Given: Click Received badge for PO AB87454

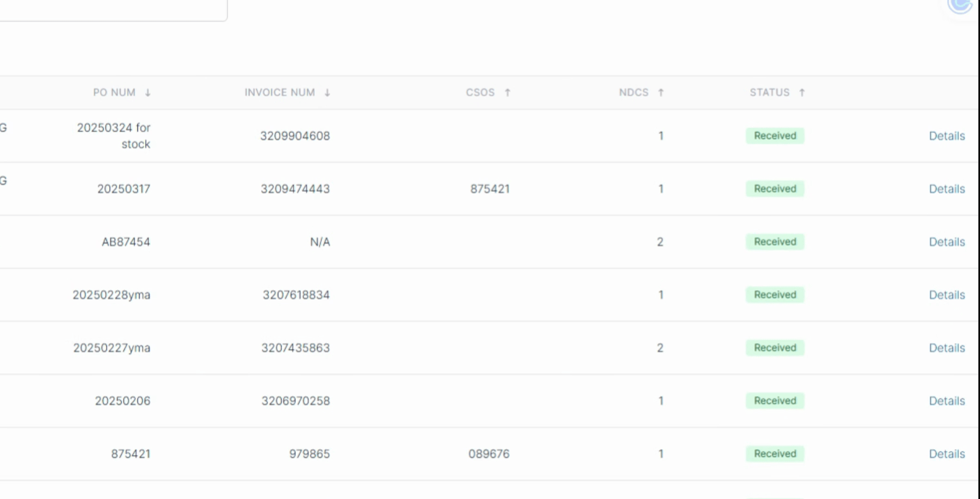Looking at the screenshot, I should click(x=775, y=242).
